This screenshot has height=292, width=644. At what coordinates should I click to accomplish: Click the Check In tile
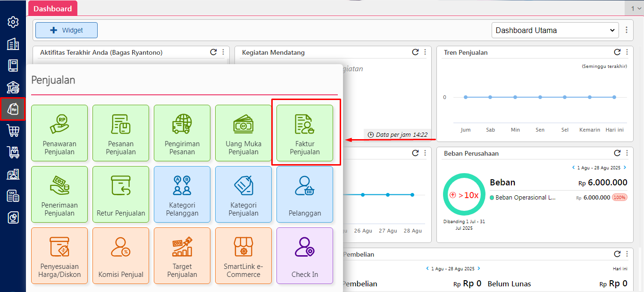pos(304,255)
